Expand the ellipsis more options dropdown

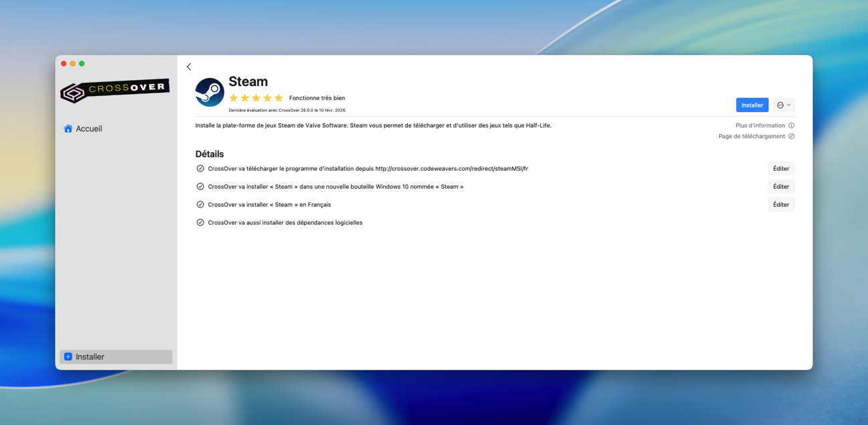[x=783, y=105]
